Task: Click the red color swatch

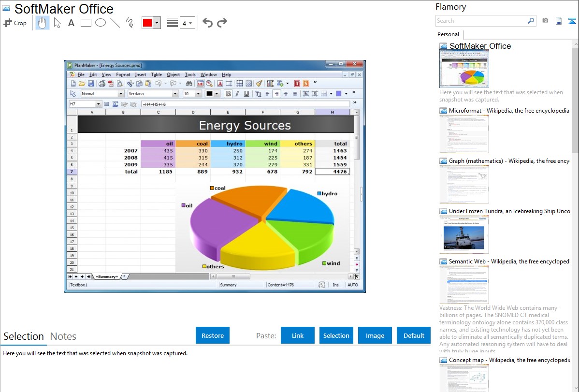Action: pyautogui.click(x=147, y=23)
